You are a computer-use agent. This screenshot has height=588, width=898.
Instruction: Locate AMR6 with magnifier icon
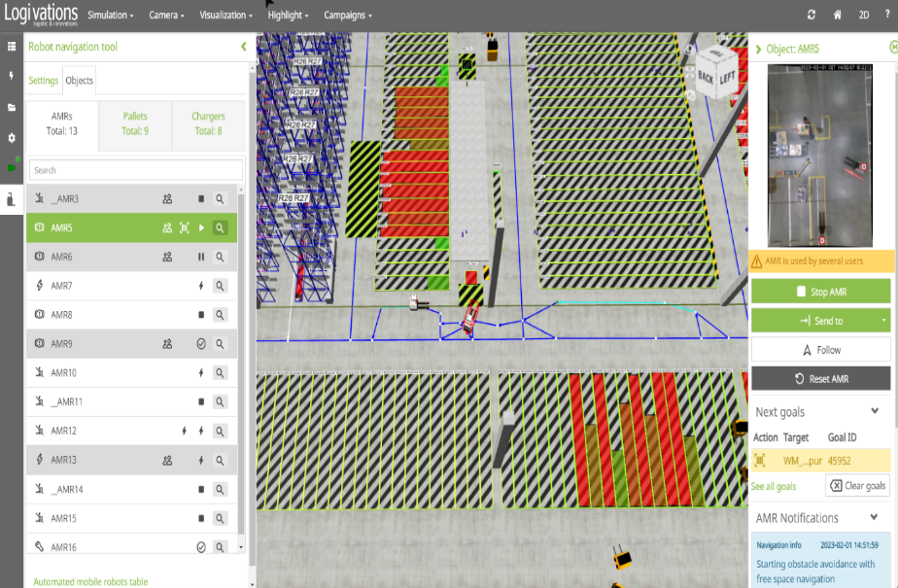click(220, 258)
